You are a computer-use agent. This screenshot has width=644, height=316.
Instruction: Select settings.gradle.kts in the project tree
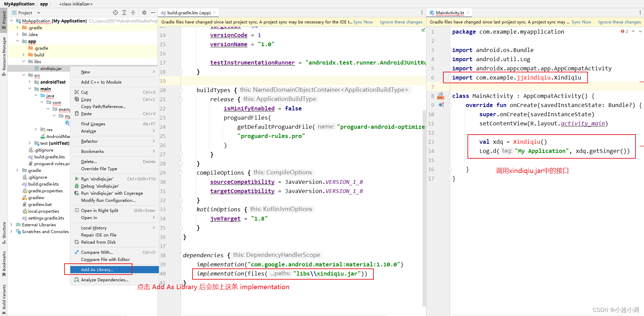click(46, 218)
